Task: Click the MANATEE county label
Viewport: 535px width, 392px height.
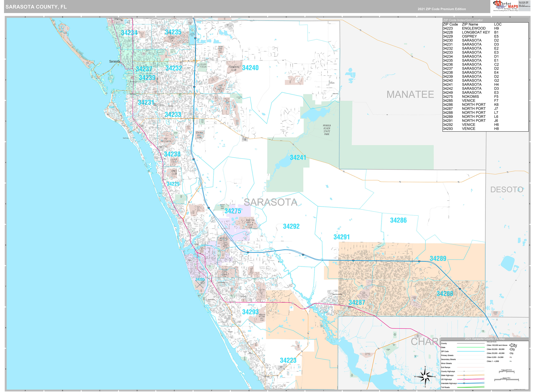Action: tap(410, 95)
